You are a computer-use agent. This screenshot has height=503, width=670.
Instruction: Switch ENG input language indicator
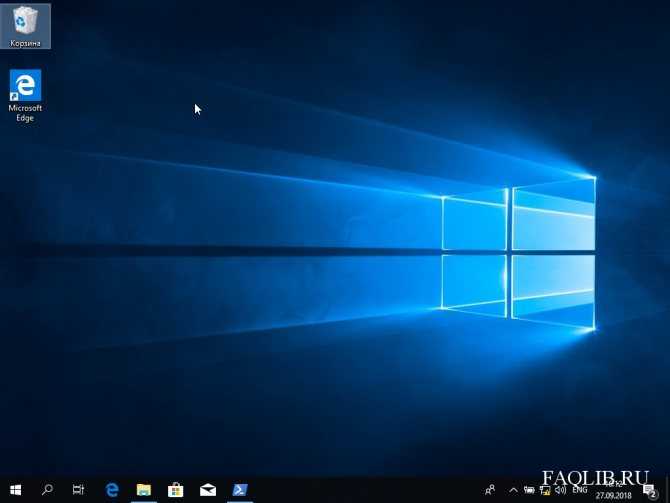pos(580,490)
